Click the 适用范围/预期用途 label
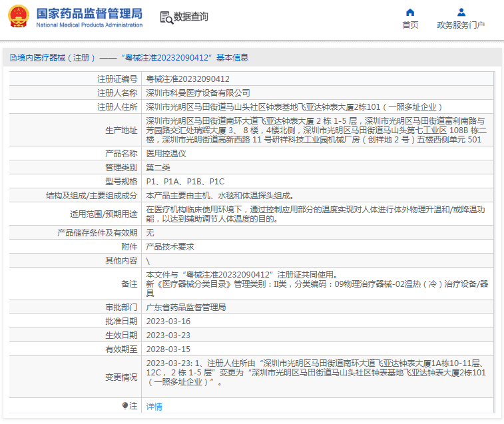Screen dimensions: 504x424 click(x=104, y=214)
